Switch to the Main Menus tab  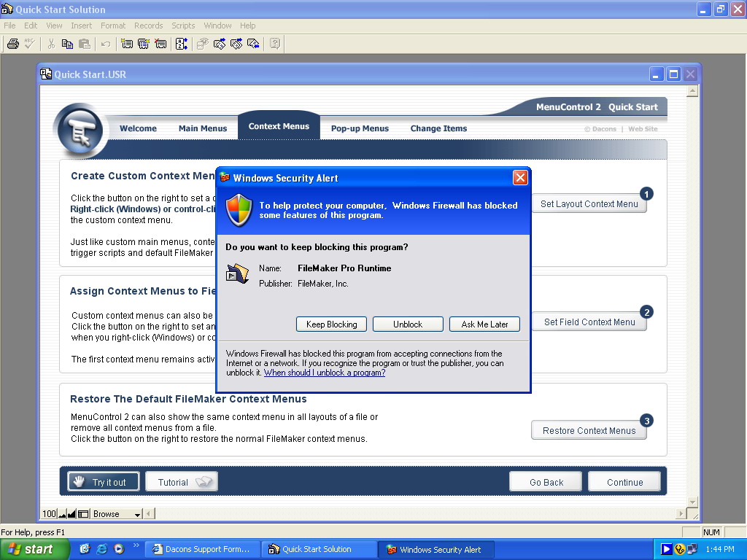click(203, 128)
